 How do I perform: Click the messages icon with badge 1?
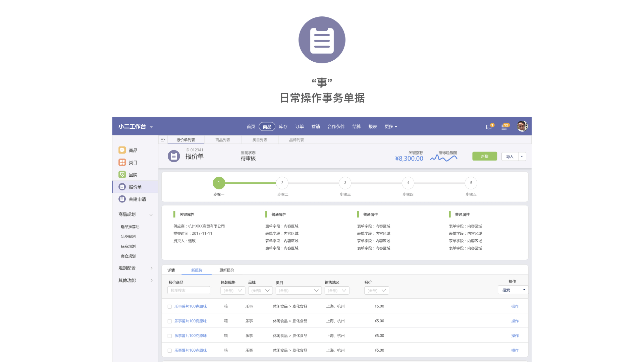pyautogui.click(x=489, y=127)
